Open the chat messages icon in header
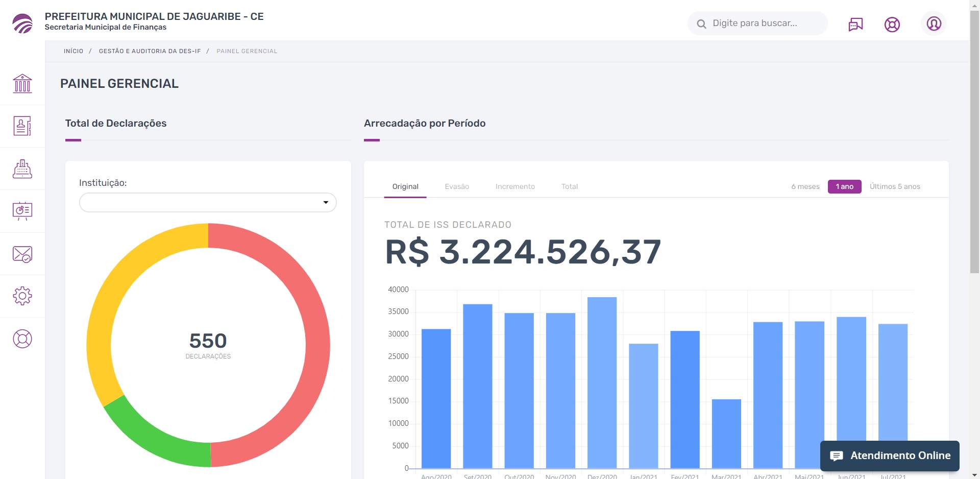The image size is (980, 479). pos(855,24)
